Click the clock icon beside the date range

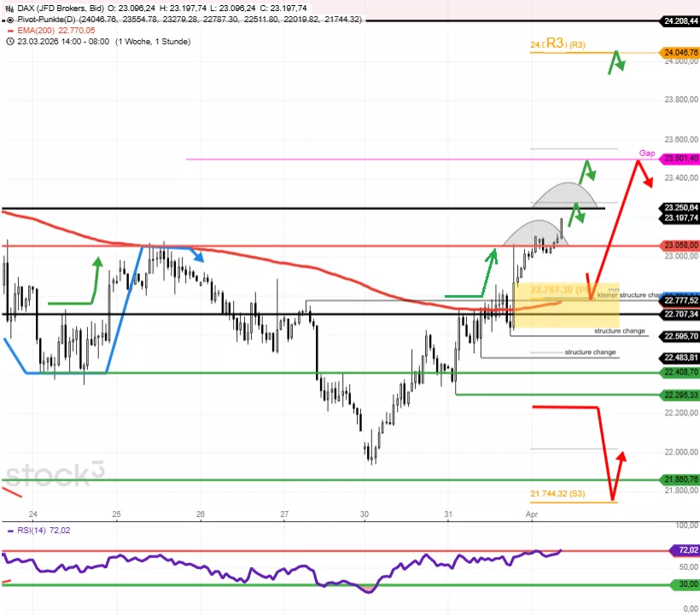9,42
